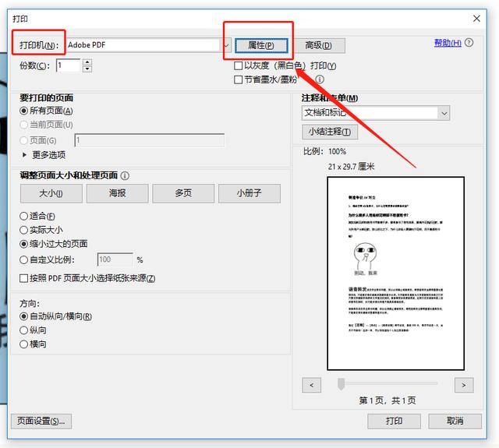
Task: Toggle 节省墨水/墨粉 checkbox
Action: [238, 79]
